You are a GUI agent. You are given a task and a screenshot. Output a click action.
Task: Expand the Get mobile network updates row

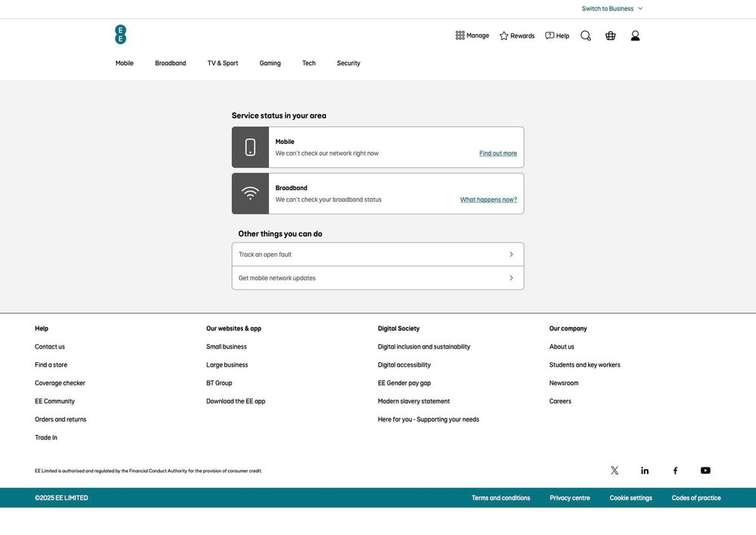click(378, 278)
